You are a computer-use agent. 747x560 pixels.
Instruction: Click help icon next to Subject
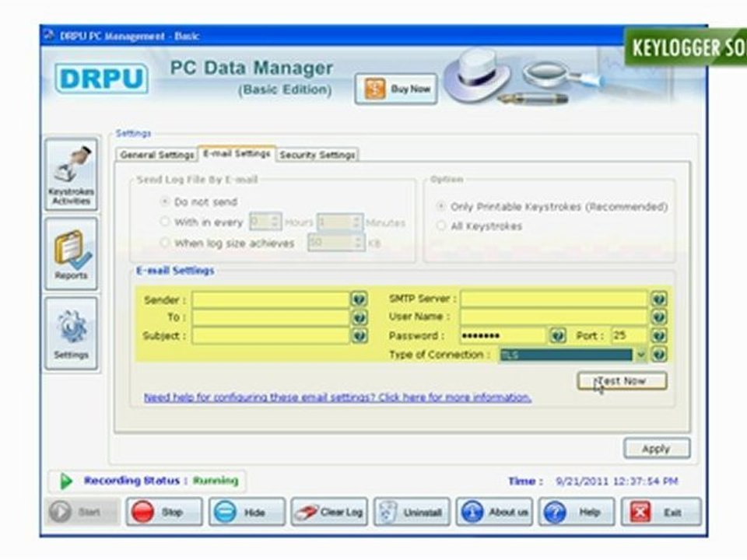(x=359, y=336)
